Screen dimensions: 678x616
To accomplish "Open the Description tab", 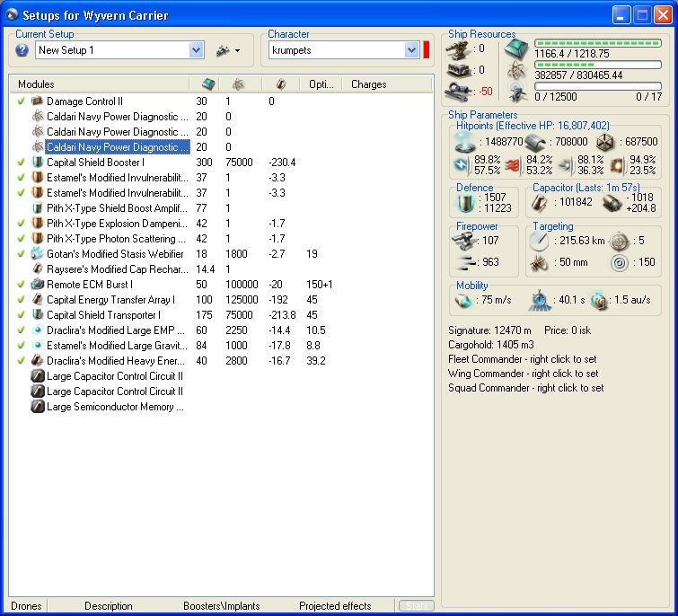I will pyautogui.click(x=109, y=606).
